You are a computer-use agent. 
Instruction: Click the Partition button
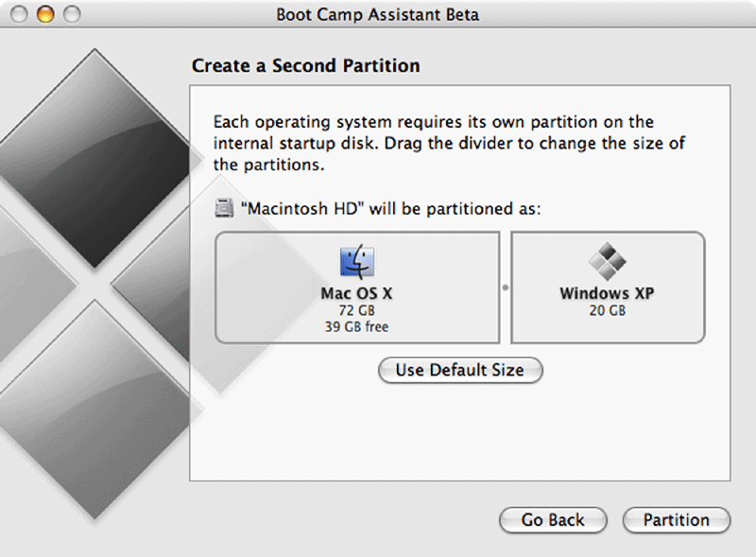[676, 520]
